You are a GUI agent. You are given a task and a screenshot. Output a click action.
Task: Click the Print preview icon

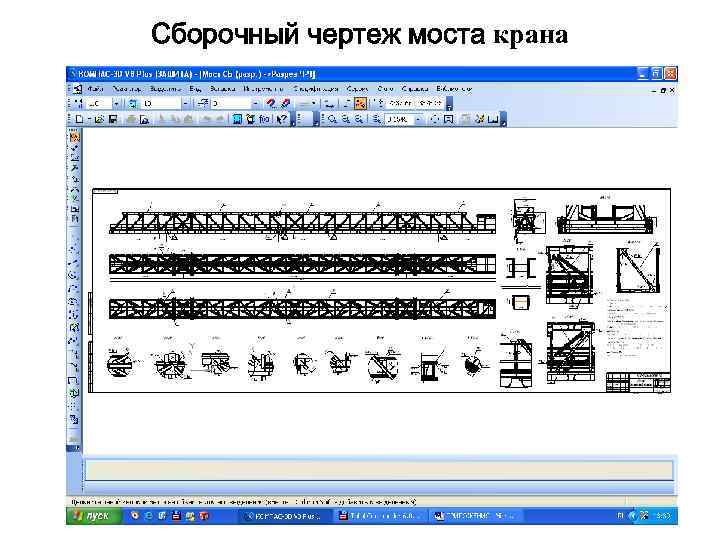(144, 119)
